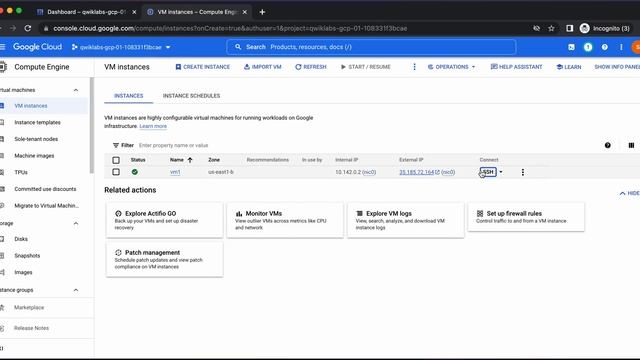Collapse Related actions with HIDE chevron
640x360 pixels.
click(629, 193)
